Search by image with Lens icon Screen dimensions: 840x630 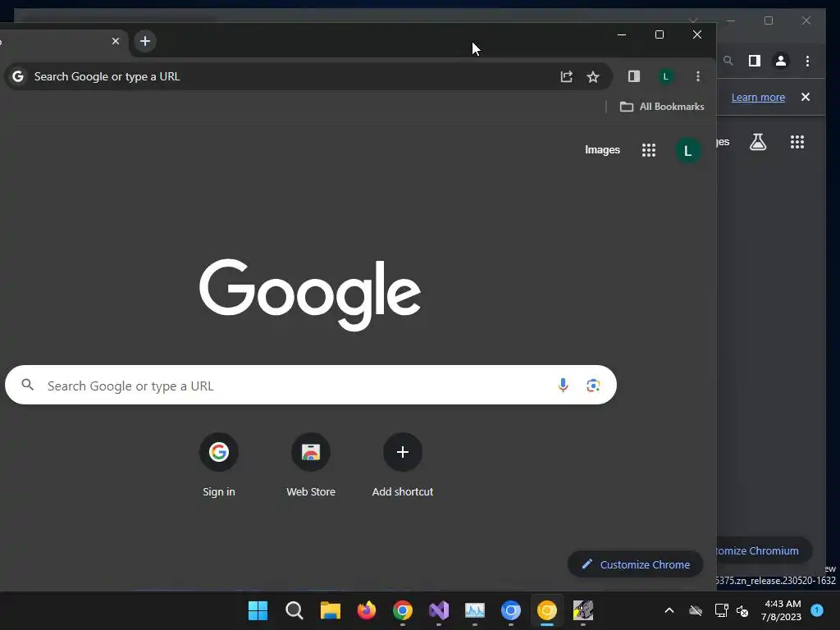593,386
